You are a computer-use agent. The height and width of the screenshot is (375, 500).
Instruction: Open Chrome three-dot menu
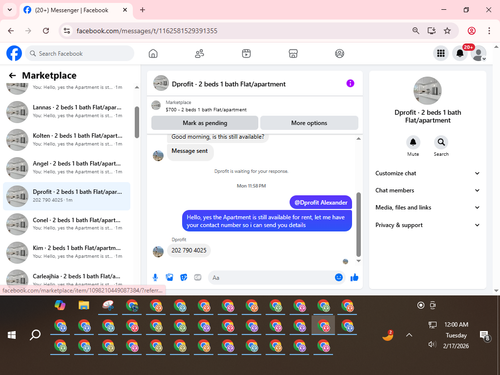489,31
